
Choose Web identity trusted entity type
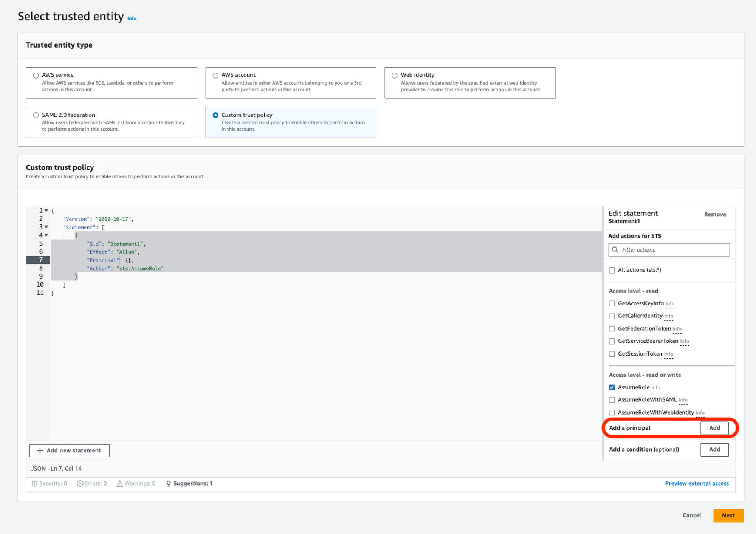click(395, 75)
